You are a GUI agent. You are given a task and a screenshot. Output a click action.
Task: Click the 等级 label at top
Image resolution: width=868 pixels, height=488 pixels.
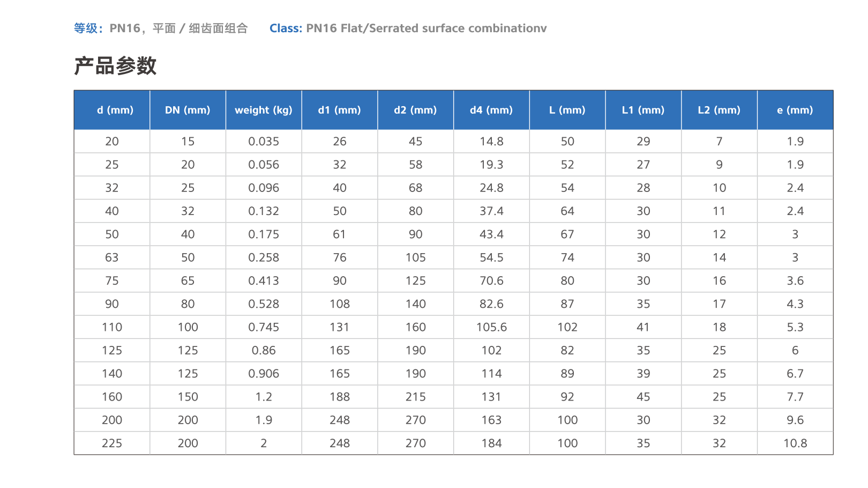(86, 28)
